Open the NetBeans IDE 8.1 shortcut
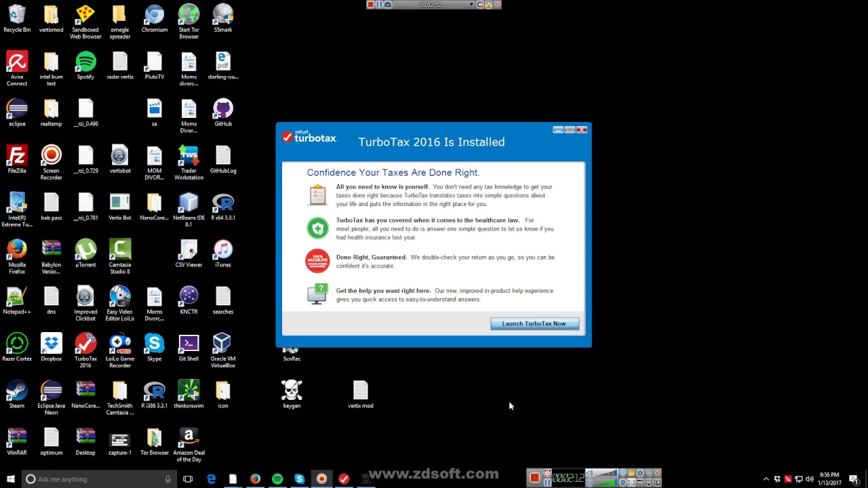The height and width of the screenshot is (488, 868). (189, 209)
